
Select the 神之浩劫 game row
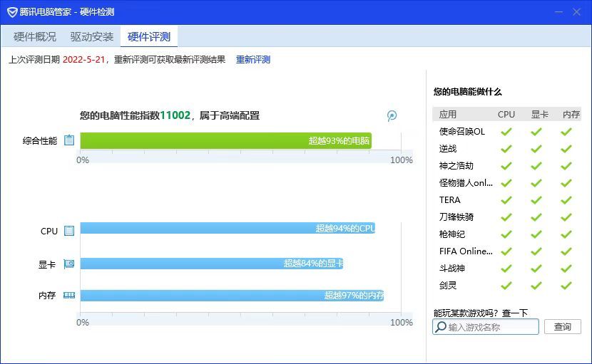[x=506, y=166]
